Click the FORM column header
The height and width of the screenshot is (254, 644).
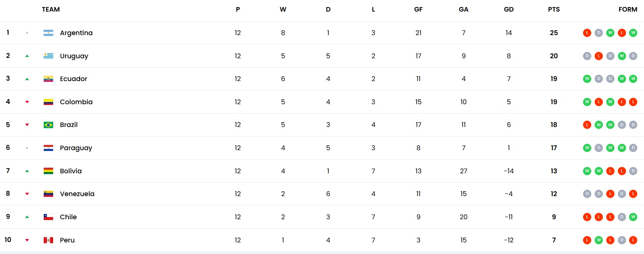coord(628,9)
